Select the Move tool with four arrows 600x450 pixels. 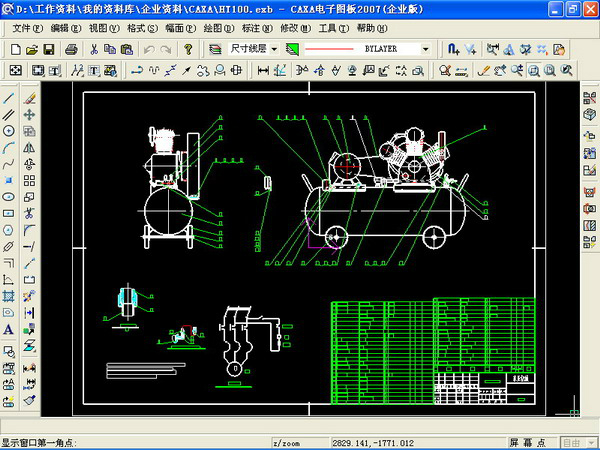tap(30, 115)
